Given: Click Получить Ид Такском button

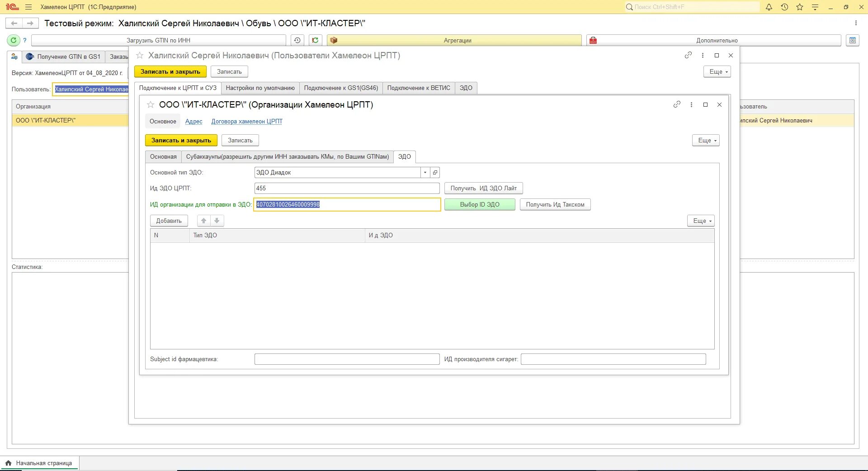Looking at the screenshot, I should 555,204.
